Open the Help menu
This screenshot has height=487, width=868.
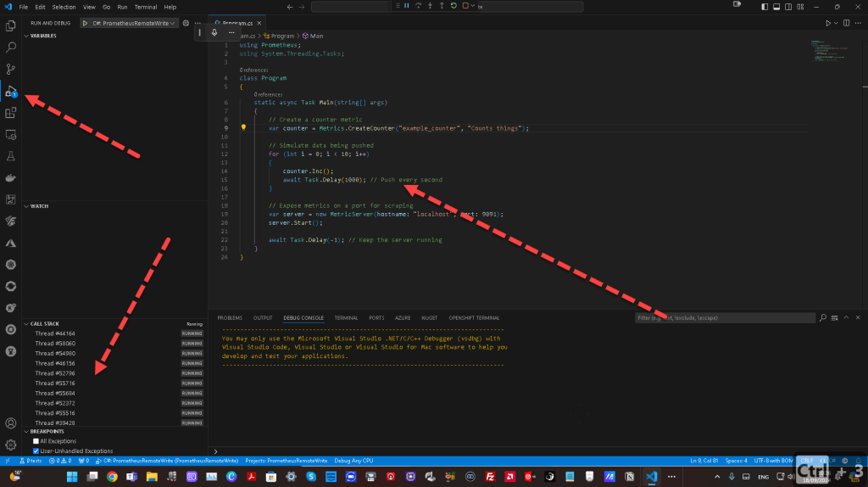[170, 7]
